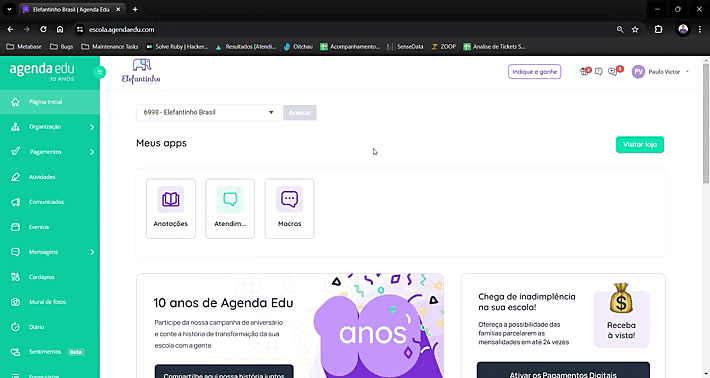
Task: Open the tab search dropdown arrow
Action: click(9, 9)
